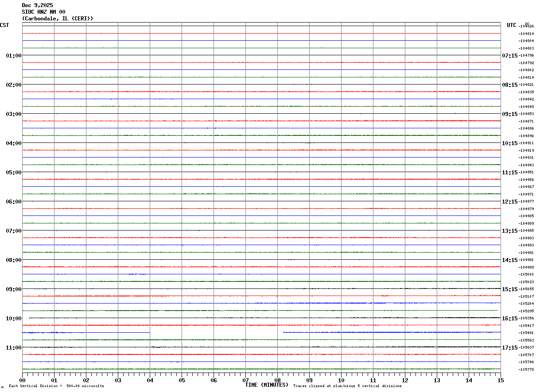Click the '05:00' CST hour label
Image resolution: width=536 pixels, height=392 pixels.
[x=14, y=173]
